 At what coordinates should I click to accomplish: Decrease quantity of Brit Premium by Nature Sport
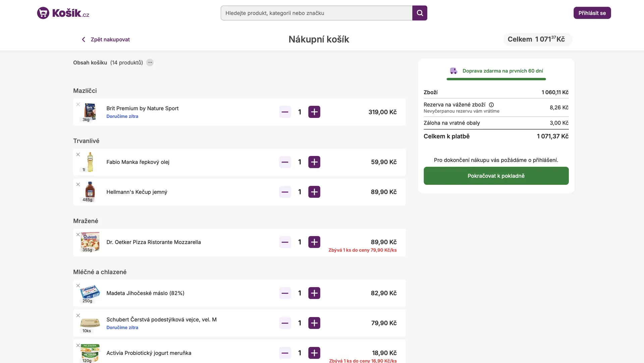tap(285, 112)
